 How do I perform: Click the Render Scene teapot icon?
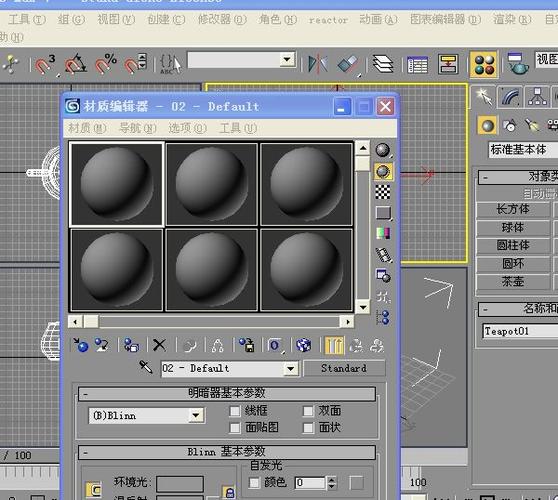pyautogui.click(x=517, y=64)
